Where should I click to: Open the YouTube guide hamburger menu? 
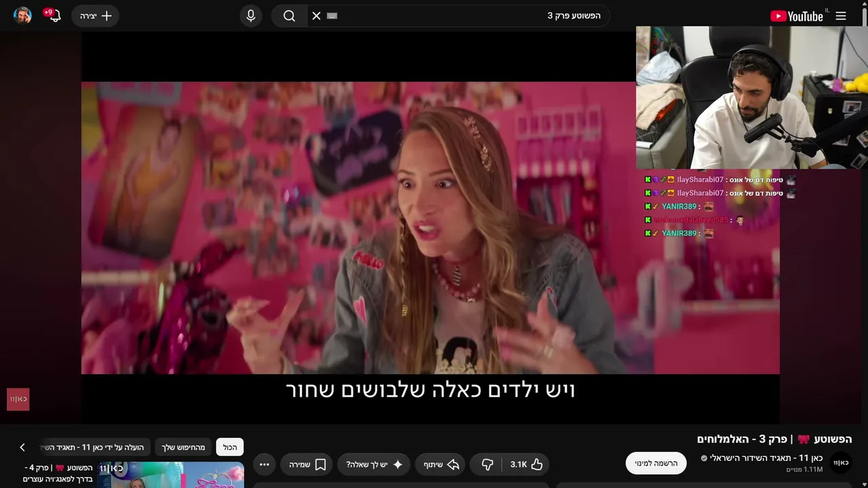click(x=841, y=16)
